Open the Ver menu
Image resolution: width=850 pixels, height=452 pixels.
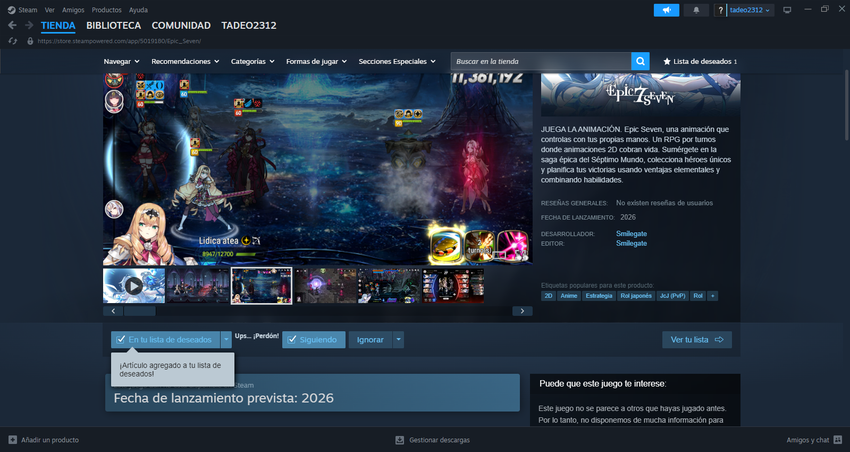pyautogui.click(x=50, y=10)
